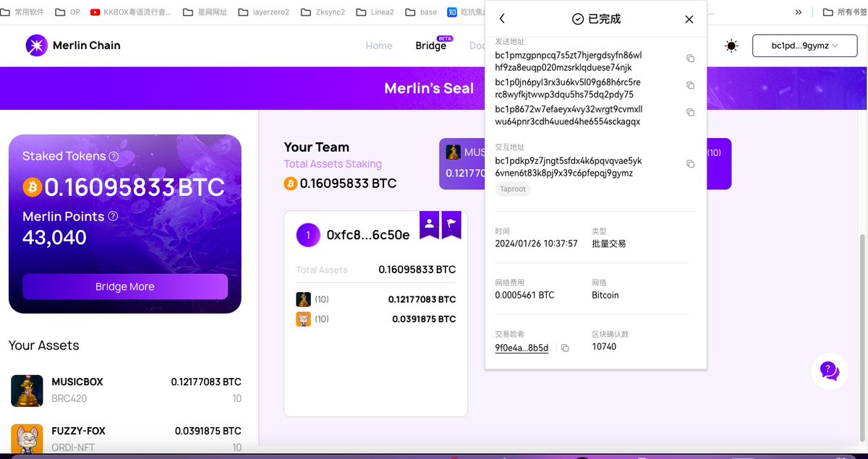Open the 常用软件 bookmark folder
Viewport: 868px width, 459px height.
pos(24,12)
